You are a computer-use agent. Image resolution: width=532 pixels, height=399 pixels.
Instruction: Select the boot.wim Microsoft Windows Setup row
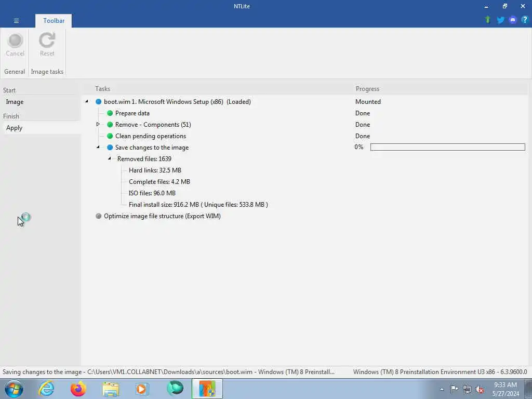178,102
